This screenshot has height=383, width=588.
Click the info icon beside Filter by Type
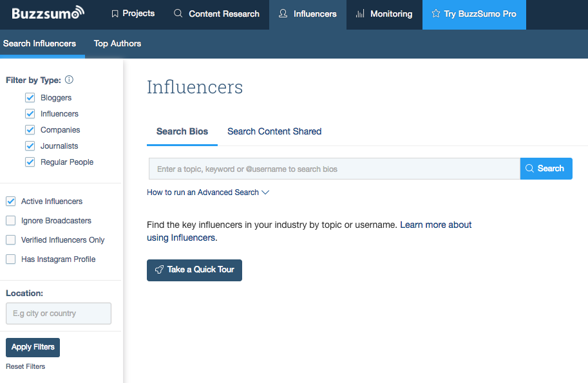point(69,79)
